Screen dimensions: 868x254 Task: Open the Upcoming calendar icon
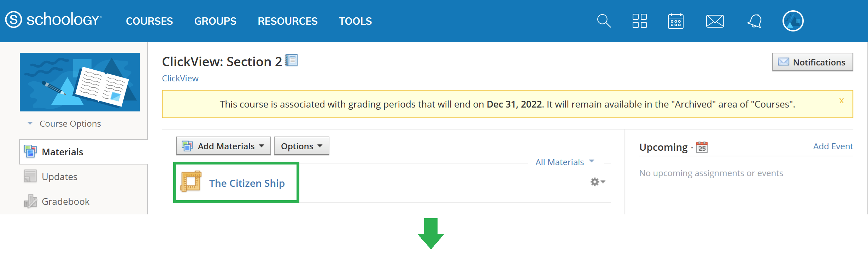[702, 147]
